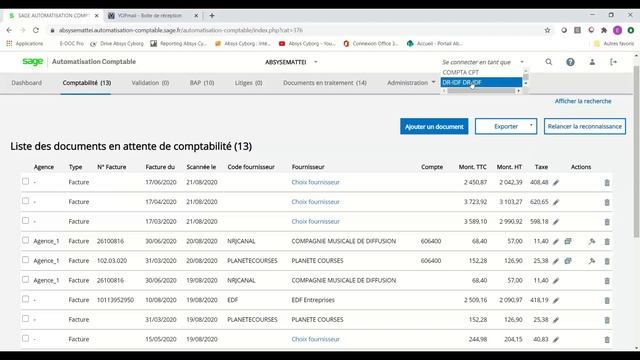Delete the EDF Entreprises invoice
The image size is (640, 360).
click(x=607, y=300)
